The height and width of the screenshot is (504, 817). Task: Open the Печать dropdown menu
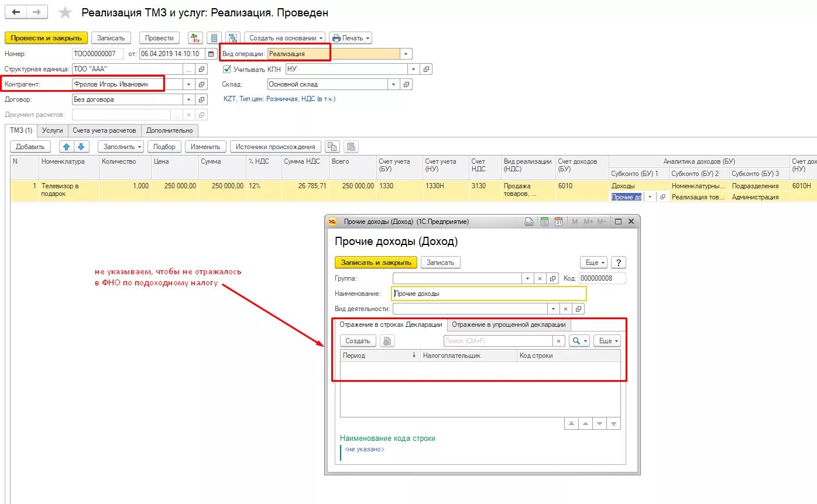351,38
